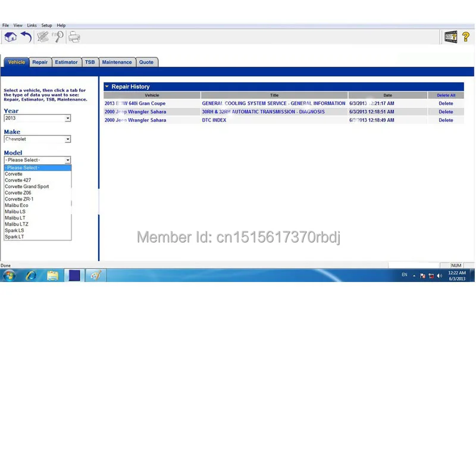The image size is (476, 476).
Task: Open the notes clipboard toolbar icon
Action: pyautogui.click(x=43, y=37)
